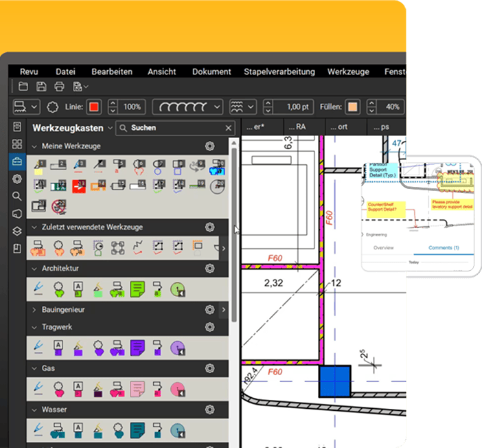
Task: Open the Bookmarks panel icon in sidebar
Action: pyautogui.click(x=17, y=248)
